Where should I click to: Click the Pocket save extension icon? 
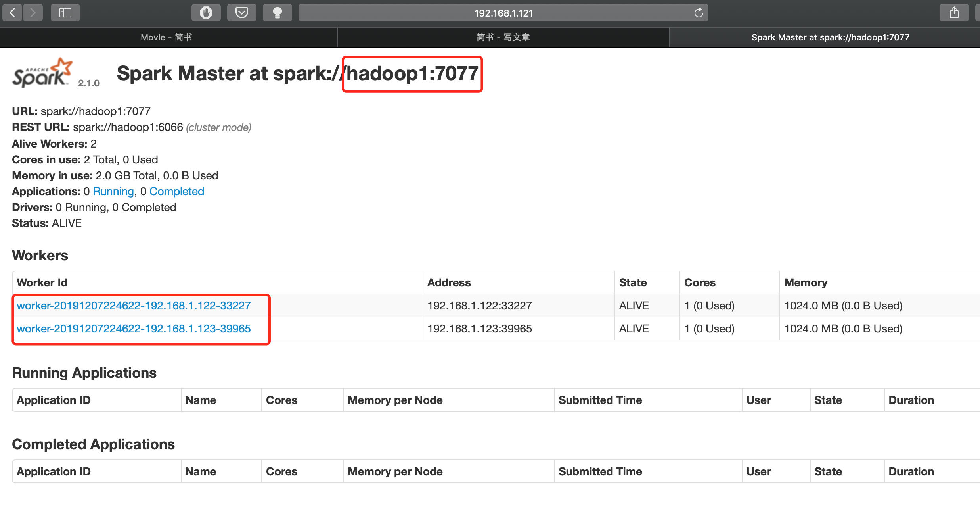pyautogui.click(x=241, y=13)
